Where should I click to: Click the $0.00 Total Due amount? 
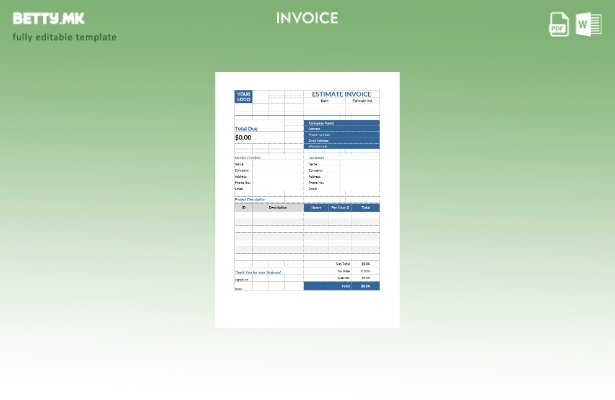[x=243, y=138]
